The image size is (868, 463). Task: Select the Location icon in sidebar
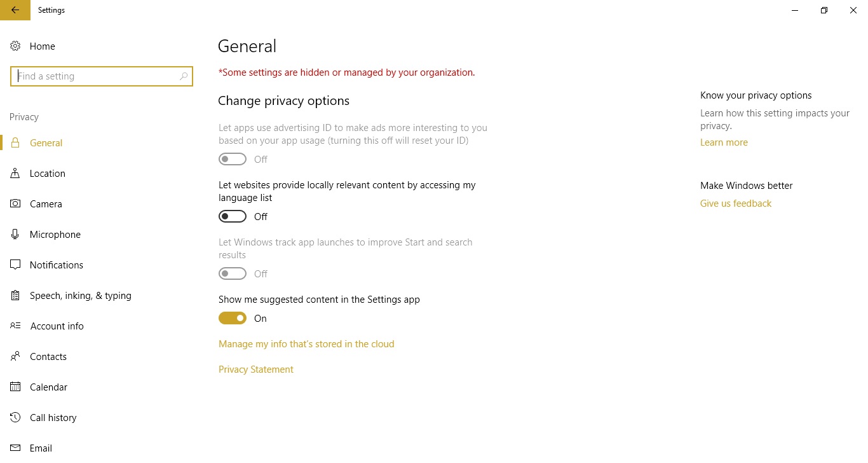(15, 174)
